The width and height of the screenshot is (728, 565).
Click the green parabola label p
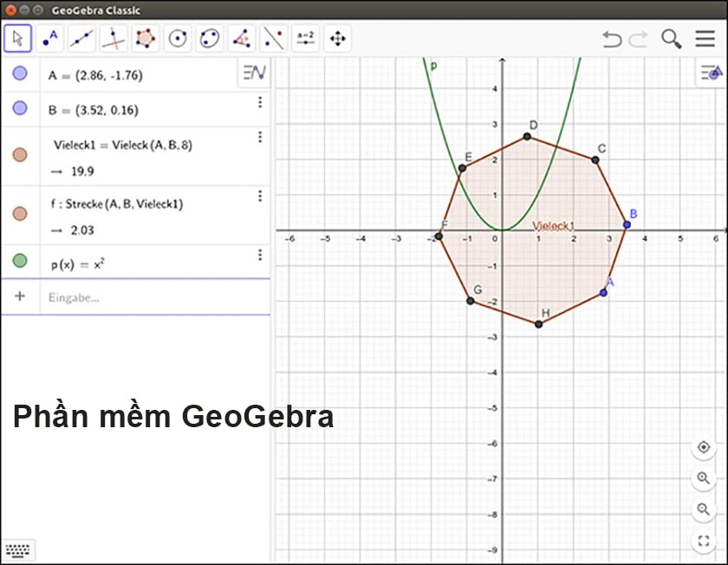[433, 66]
